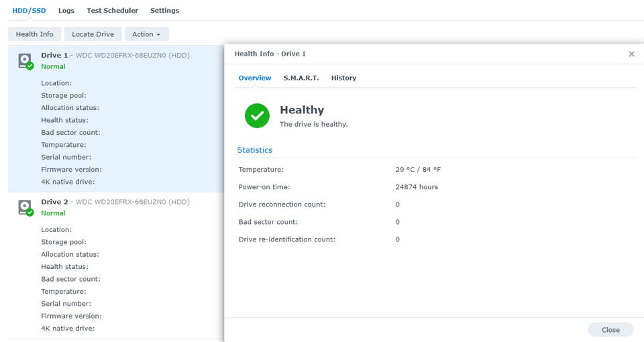Screen dimensions: 644x342
Task: Close the Health Info dialog with X
Action: coord(631,54)
